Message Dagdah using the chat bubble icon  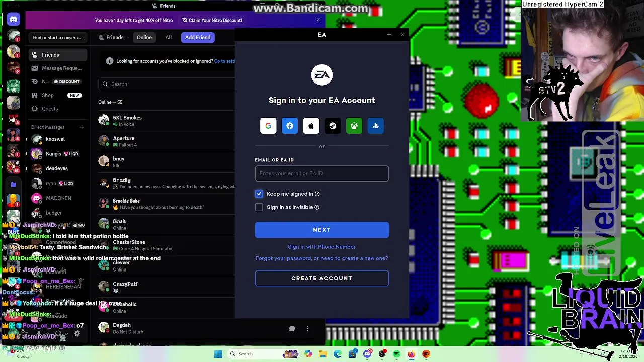tap(292, 328)
